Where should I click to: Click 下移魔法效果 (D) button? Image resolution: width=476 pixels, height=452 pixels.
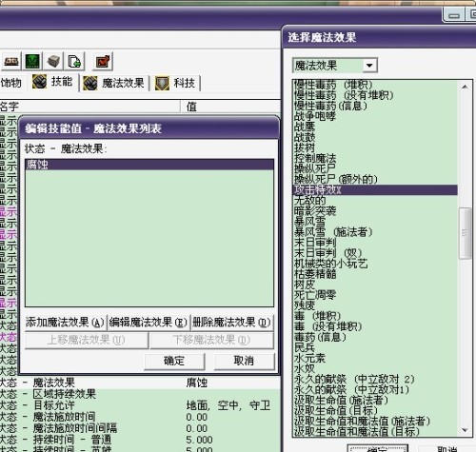click(x=211, y=341)
